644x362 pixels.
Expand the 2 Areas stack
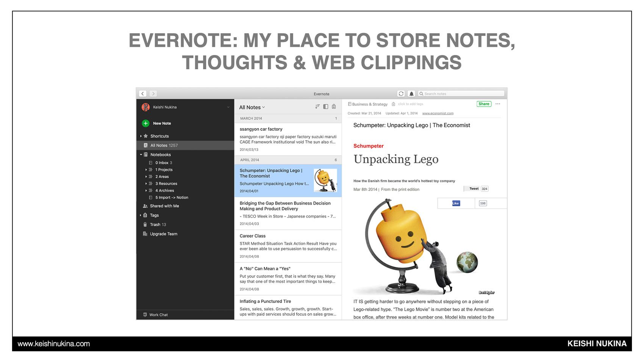(x=146, y=177)
